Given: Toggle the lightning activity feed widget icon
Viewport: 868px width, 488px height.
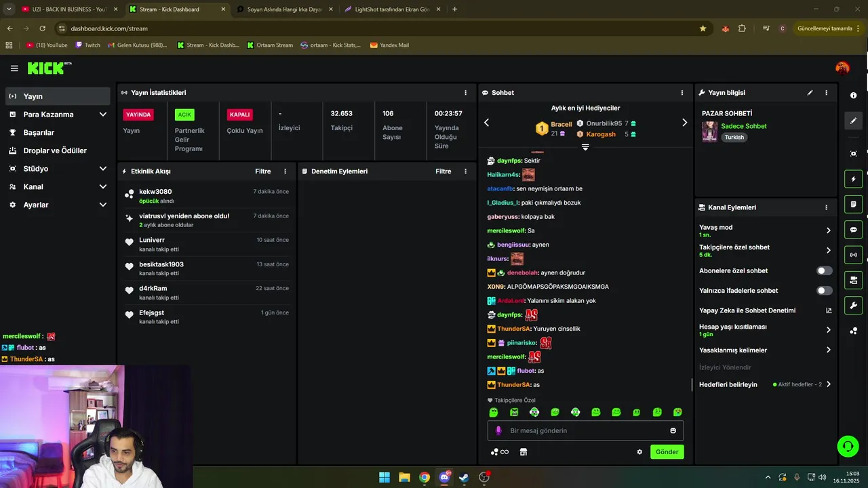Looking at the screenshot, I should click(853, 179).
